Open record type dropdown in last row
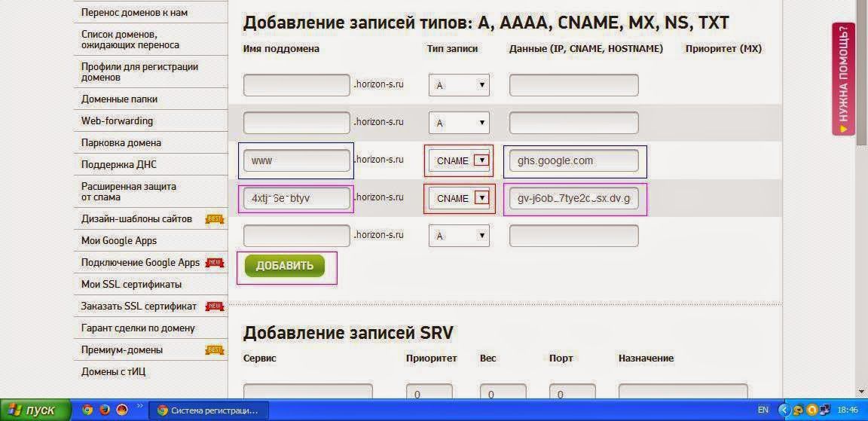This screenshot has height=421, width=868. [459, 236]
